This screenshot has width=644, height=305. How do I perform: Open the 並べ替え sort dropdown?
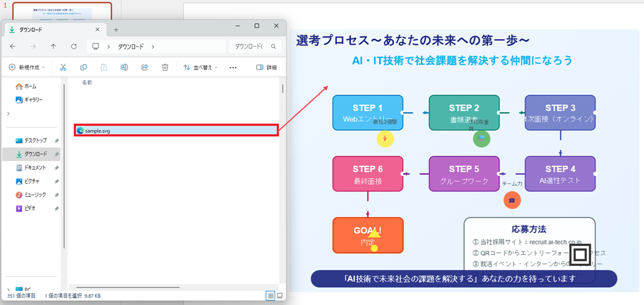[x=201, y=68]
